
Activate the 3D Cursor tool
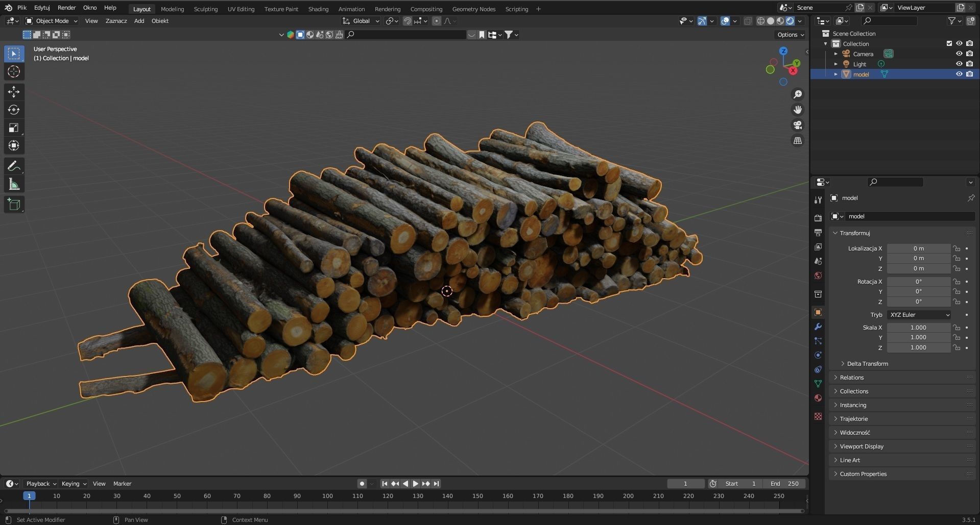point(14,71)
